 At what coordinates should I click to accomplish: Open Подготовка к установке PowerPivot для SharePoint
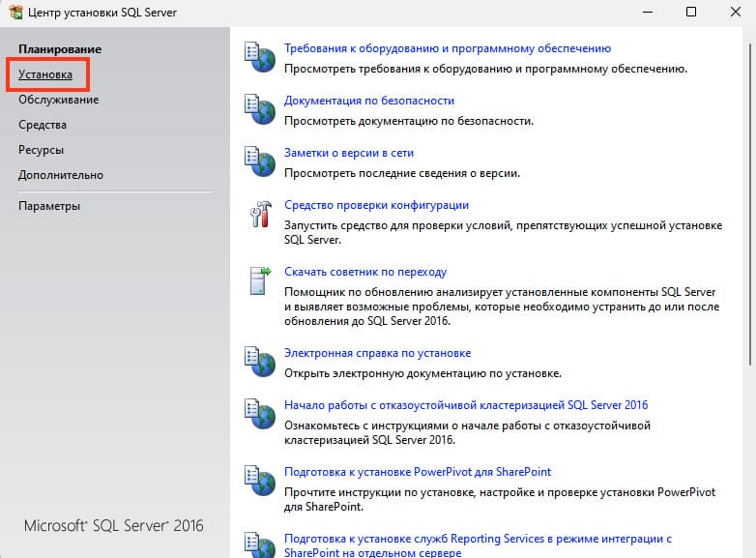417,471
